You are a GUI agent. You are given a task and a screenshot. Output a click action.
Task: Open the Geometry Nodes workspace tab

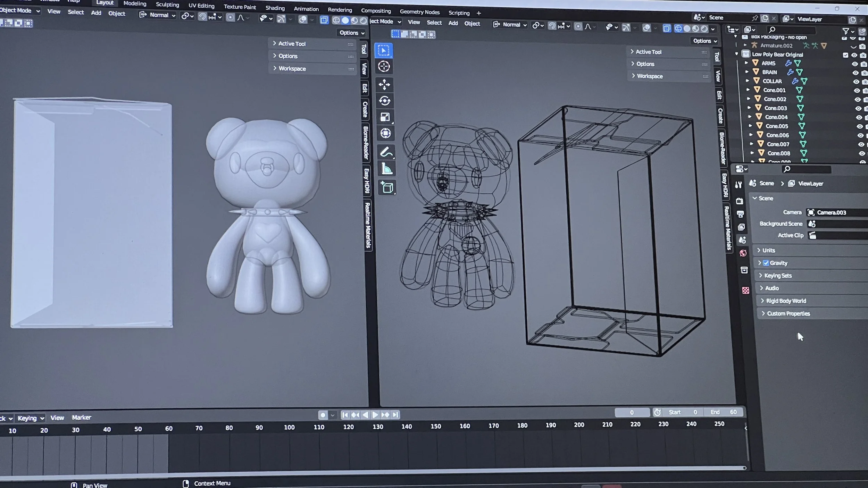click(419, 12)
